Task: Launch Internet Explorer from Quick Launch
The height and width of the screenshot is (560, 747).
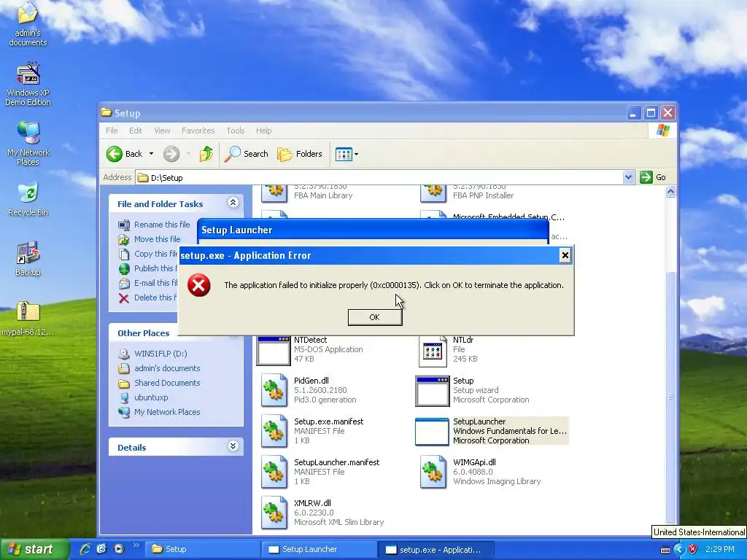Action: point(85,549)
